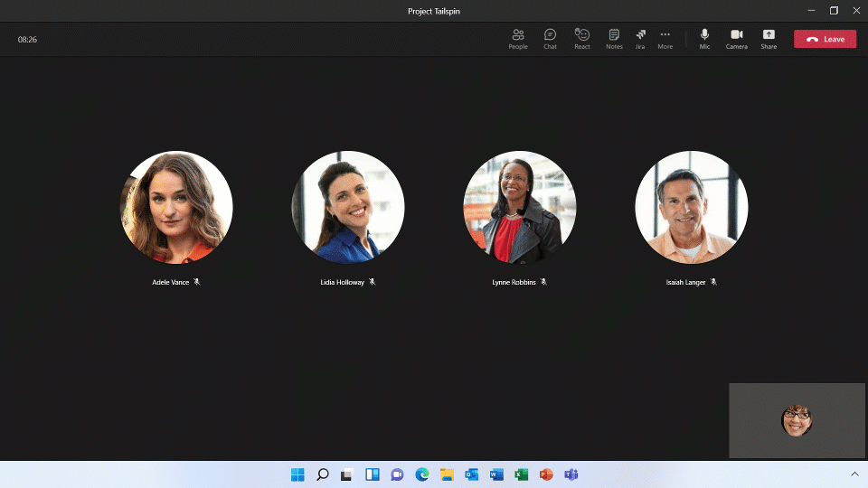Open meeting Notes

click(614, 39)
